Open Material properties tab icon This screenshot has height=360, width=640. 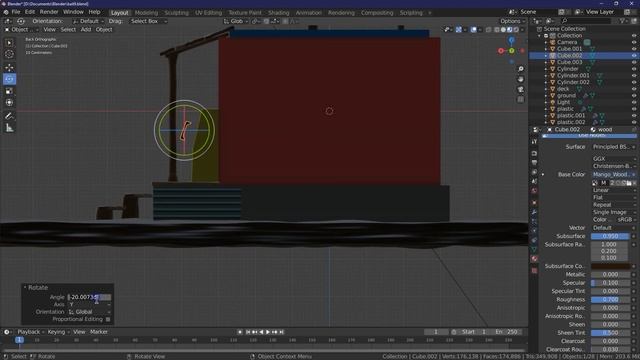point(534,259)
